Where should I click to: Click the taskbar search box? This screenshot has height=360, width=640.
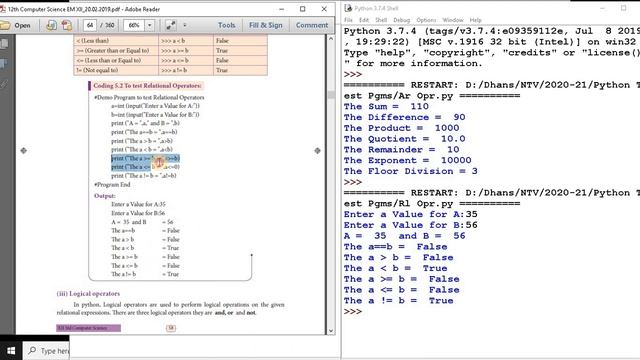(46, 351)
